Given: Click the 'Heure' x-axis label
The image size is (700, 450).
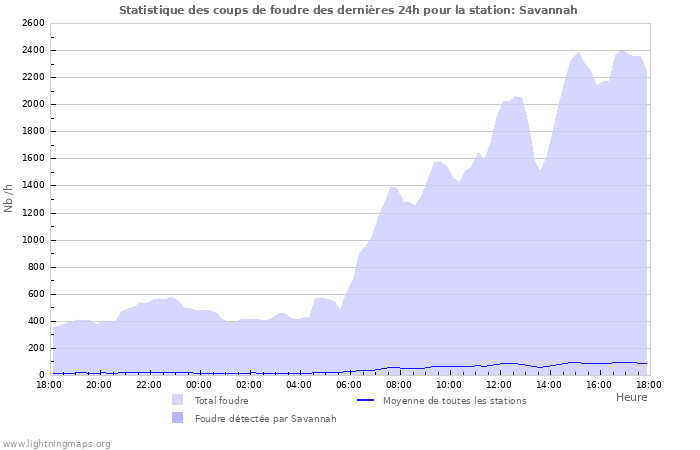Looking at the screenshot, I should tap(631, 397).
